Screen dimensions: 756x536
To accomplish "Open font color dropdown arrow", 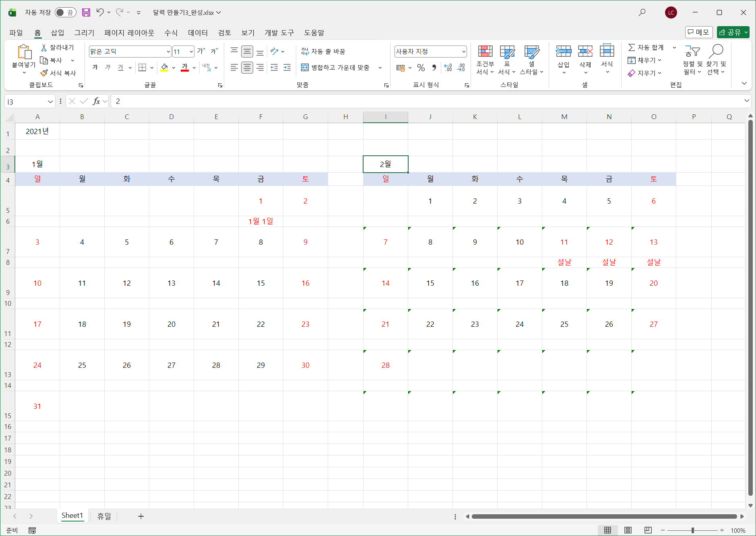I will tap(194, 68).
